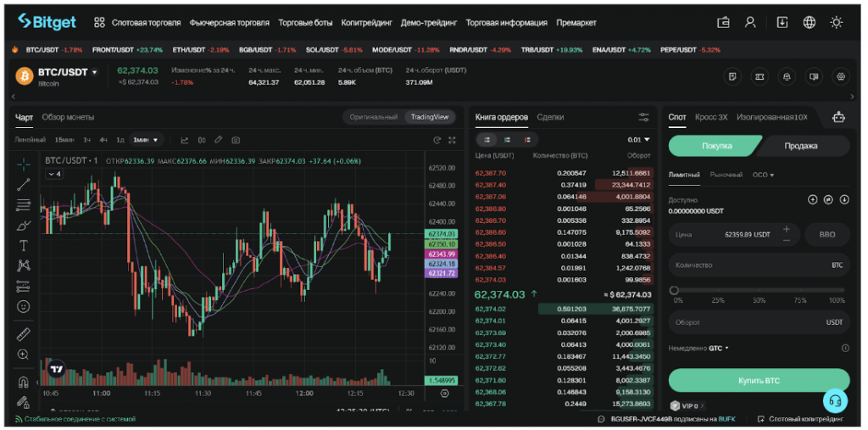Click the chart screenshot camera icon
Viewport: 868px width, 430px height.
(x=236, y=140)
